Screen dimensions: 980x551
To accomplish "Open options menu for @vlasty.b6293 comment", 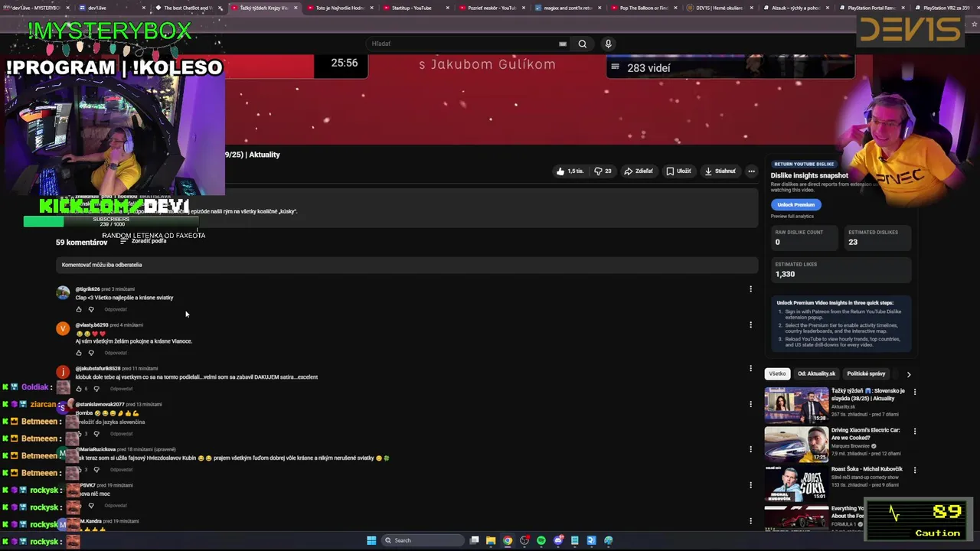I will [750, 324].
